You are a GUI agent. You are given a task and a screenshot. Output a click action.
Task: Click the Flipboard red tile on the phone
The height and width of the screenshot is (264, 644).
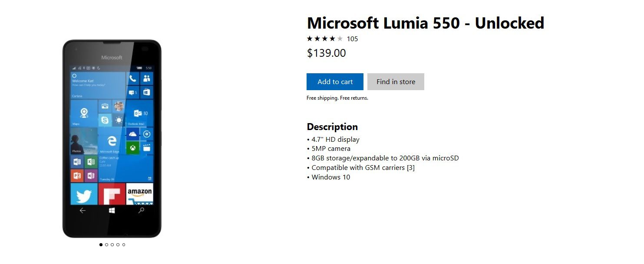(x=112, y=194)
